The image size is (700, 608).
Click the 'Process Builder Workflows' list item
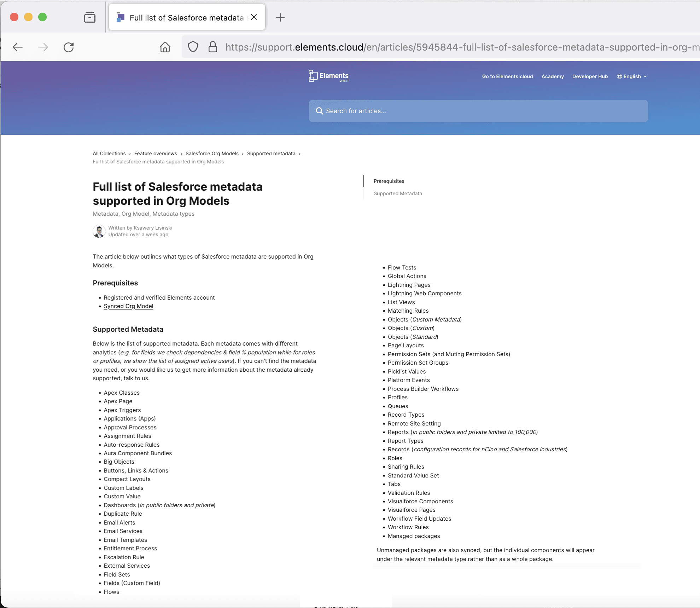(423, 389)
